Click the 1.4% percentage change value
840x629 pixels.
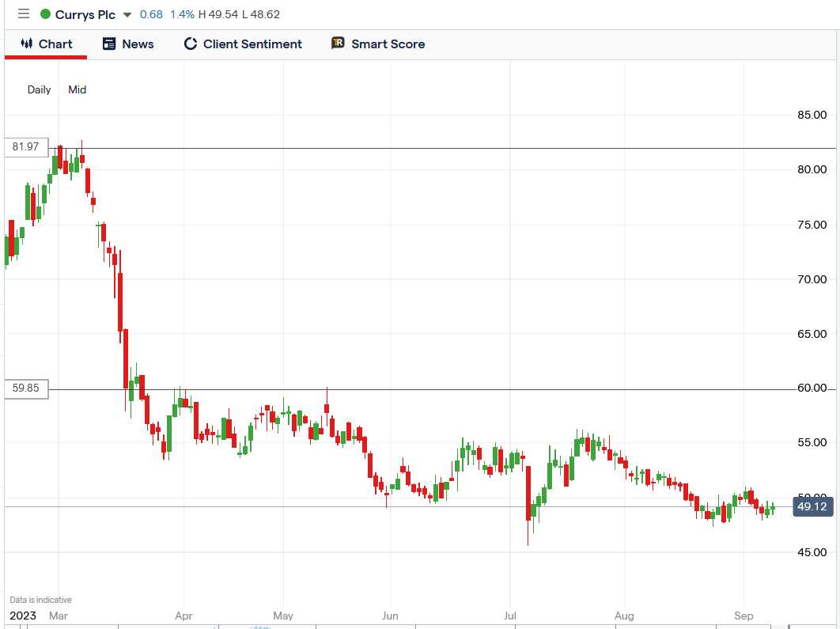(x=182, y=14)
